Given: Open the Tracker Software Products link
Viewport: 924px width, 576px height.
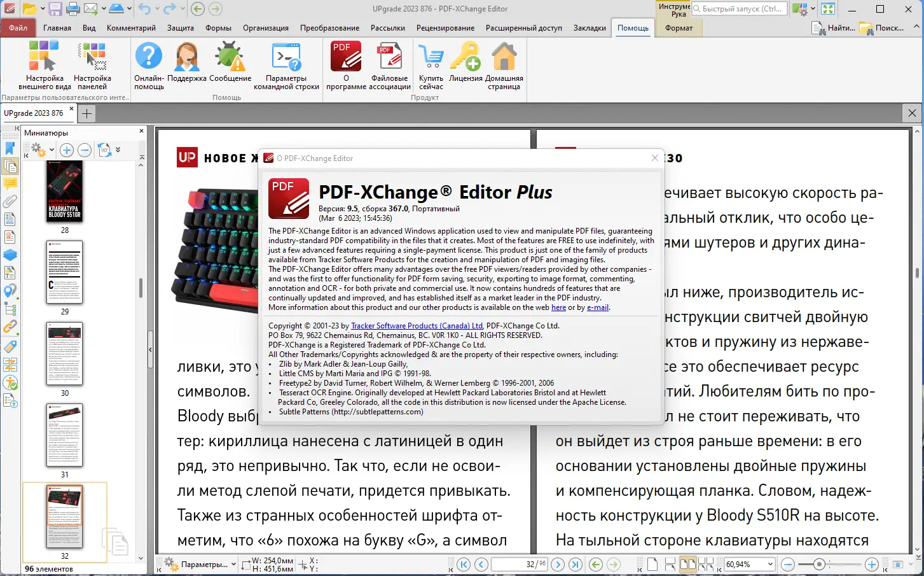Looking at the screenshot, I should pyautogui.click(x=416, y=325).
